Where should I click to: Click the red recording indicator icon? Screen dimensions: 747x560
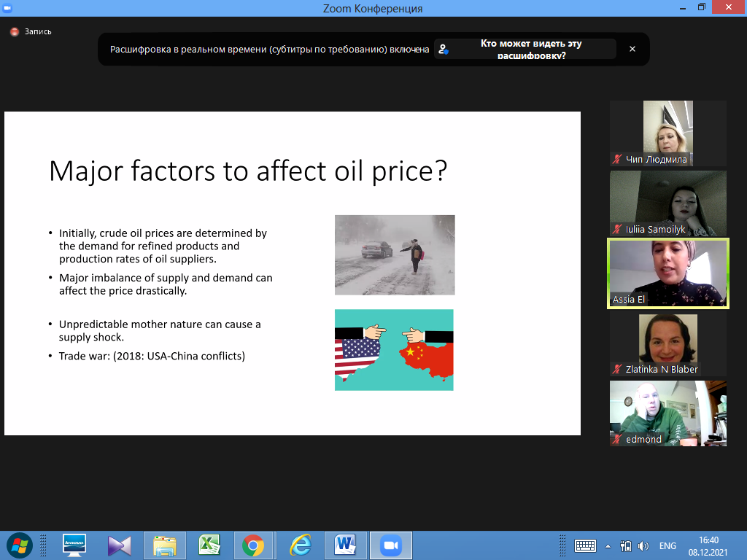(15, 32)
